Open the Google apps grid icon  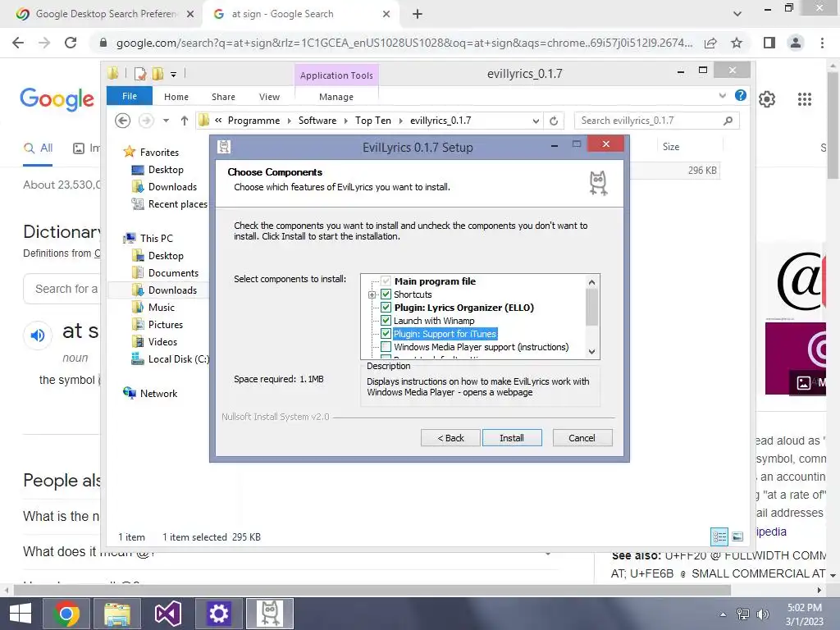pyautogui.click(x=804, y=99)
